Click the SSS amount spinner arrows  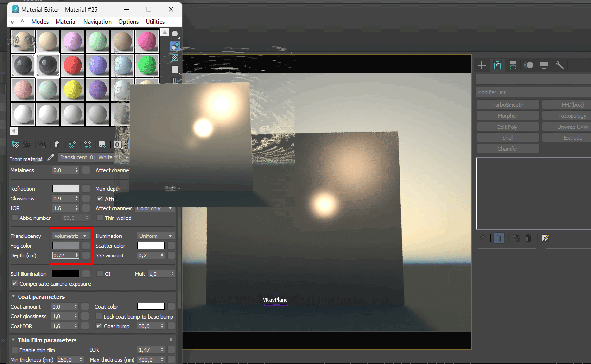tap(162, 255)
